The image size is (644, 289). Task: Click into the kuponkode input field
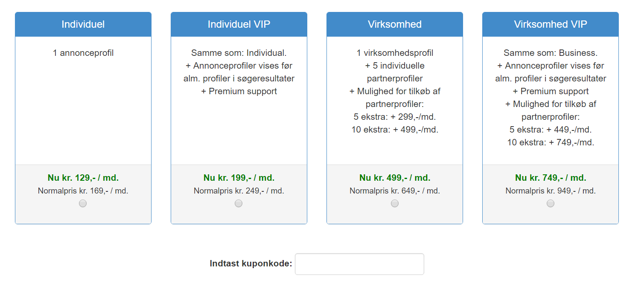click(x=359, y=264)
